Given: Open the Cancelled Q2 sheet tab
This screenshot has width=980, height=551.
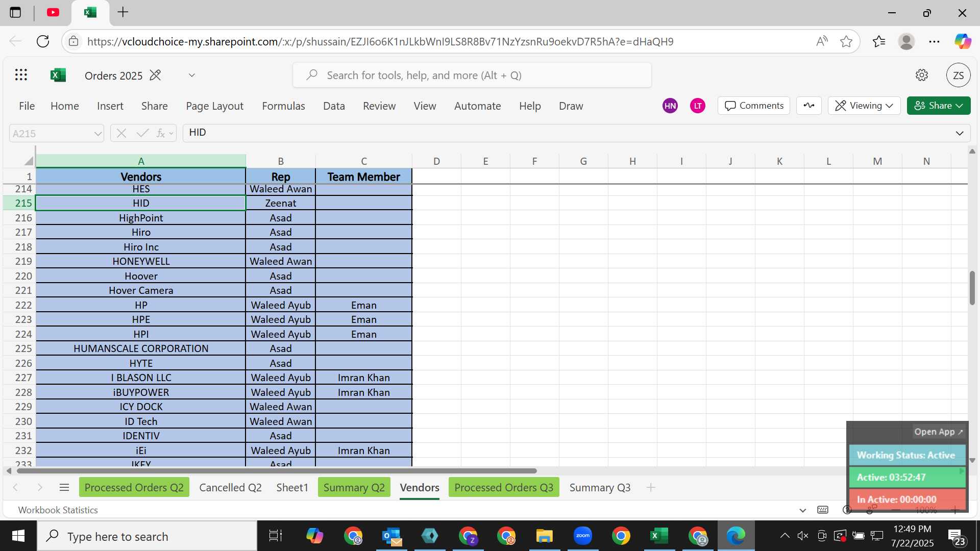Looking at the screenshot, I should coord(230,487).
